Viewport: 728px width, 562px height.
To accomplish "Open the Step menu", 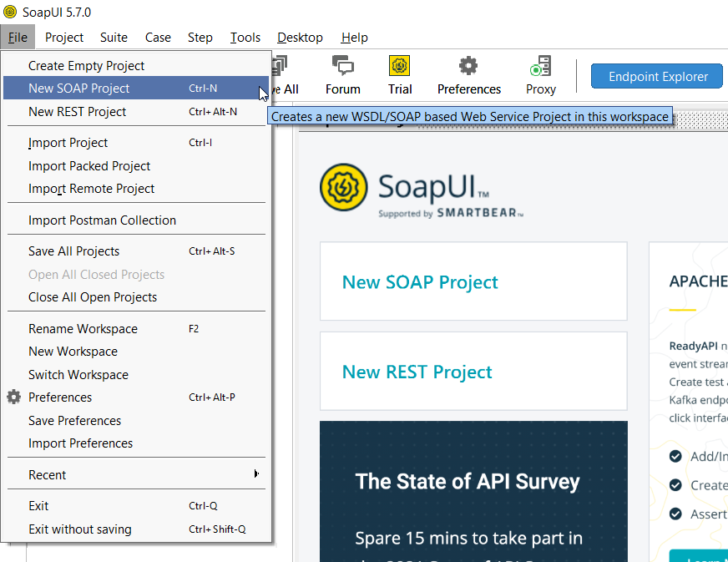I will click(200, 37).
